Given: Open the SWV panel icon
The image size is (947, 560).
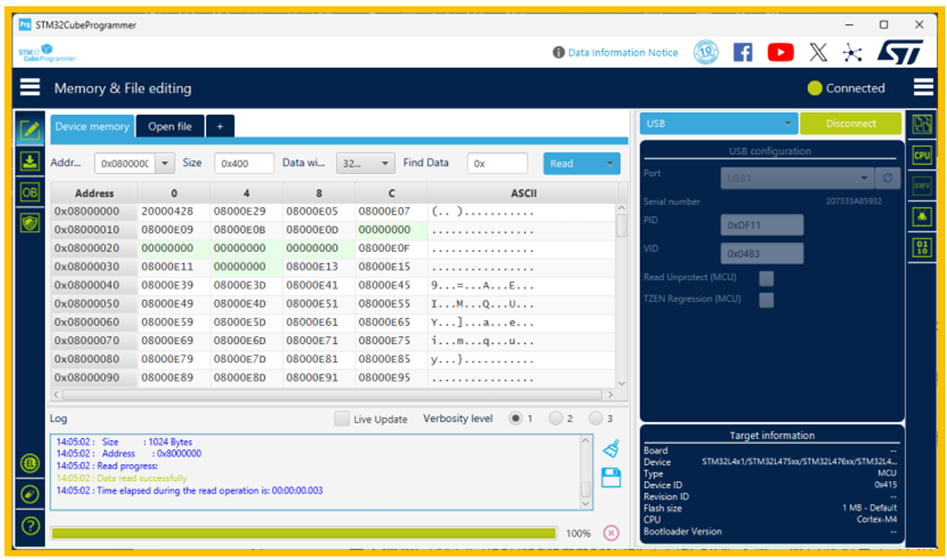Looking at the screenshot, I should (x=922, y=186).
